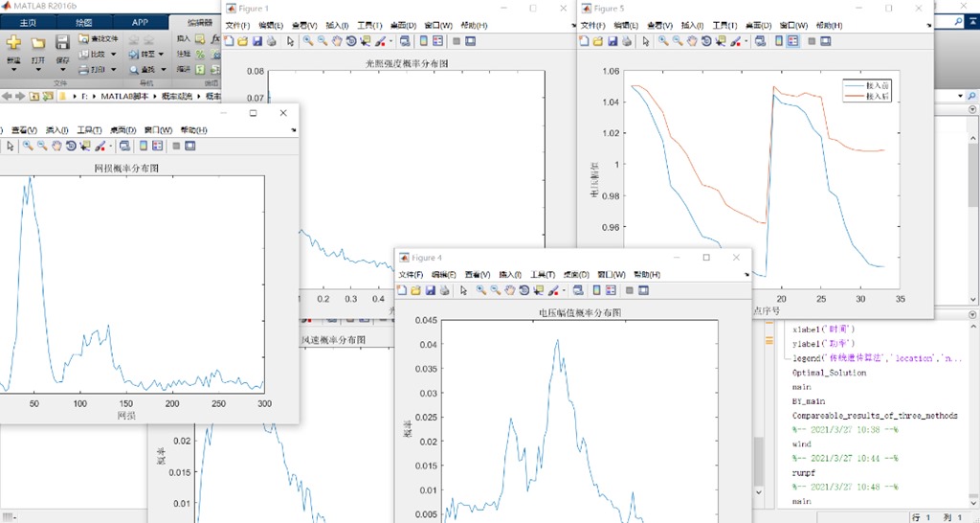Open brush dropdown arrow in 网损概率分布图 figure
Image resolution: width=980 pixels, height=523 pixels.
(x=110, y=147)
